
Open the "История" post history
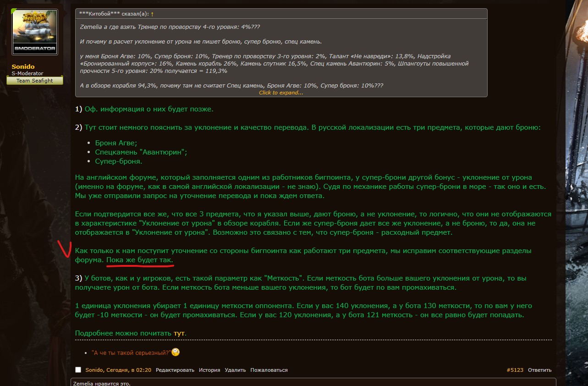coord(209,370)
